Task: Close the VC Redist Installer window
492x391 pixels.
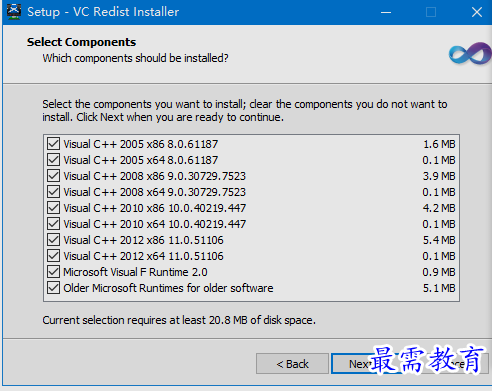Action: (477, 12)
